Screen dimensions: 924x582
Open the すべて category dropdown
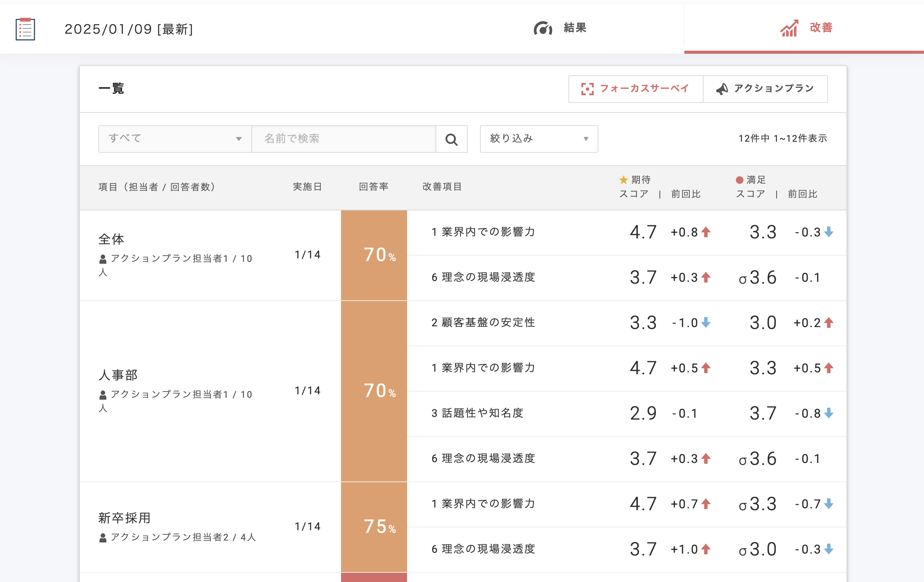coord(175,139)
